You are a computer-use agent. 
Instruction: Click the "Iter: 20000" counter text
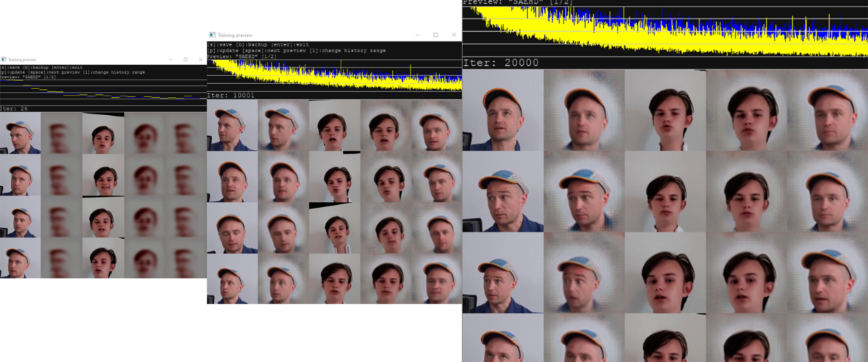(501, 63)
